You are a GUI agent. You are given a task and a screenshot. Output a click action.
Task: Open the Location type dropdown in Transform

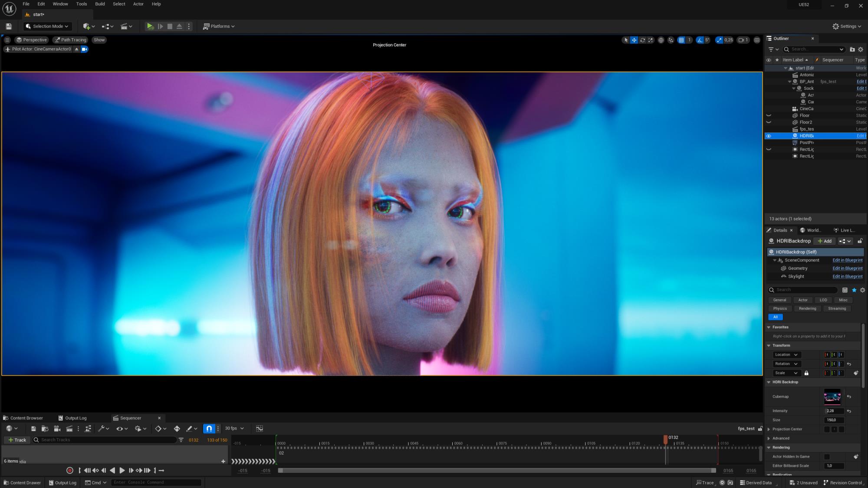tap(786, 355)
